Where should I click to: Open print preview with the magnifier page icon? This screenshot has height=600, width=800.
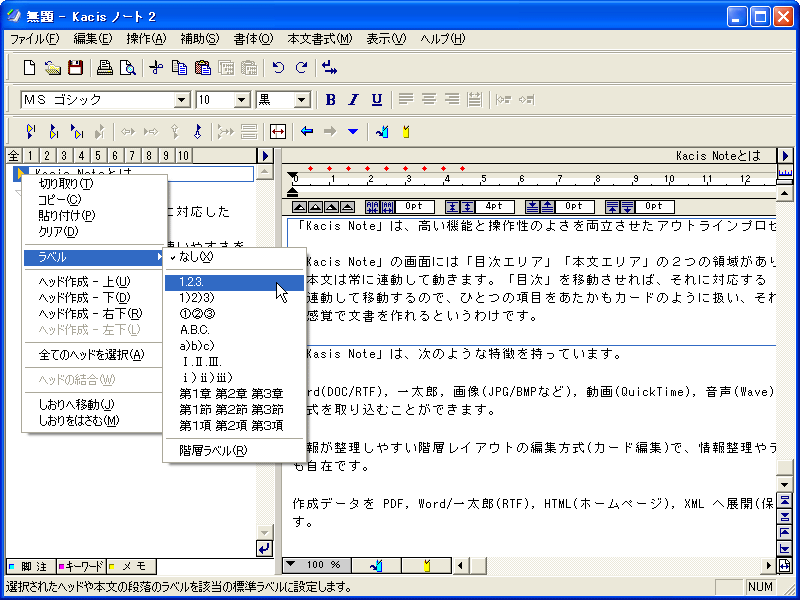[x=127, y=67]
